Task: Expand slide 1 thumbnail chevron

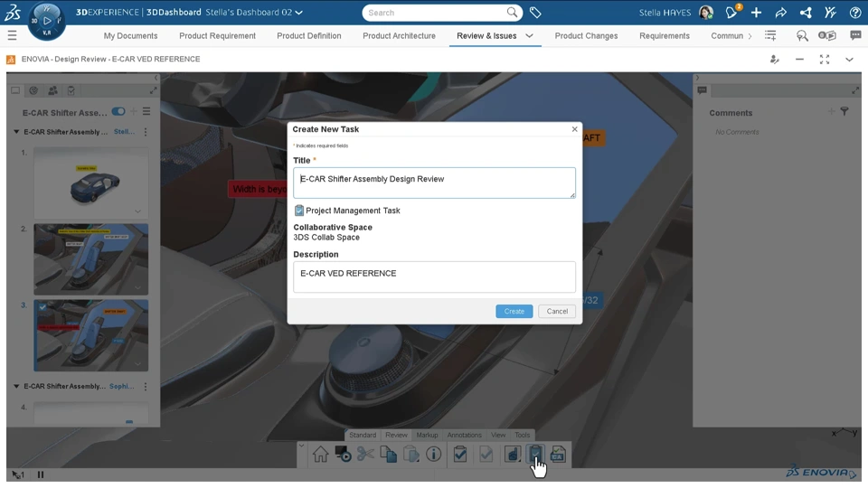Action: [x=137, y=211]
